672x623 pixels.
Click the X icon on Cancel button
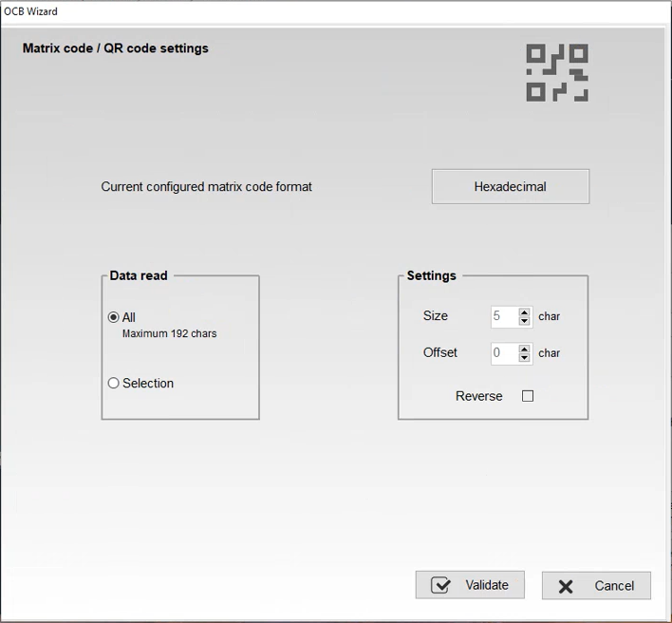(566, 587)
